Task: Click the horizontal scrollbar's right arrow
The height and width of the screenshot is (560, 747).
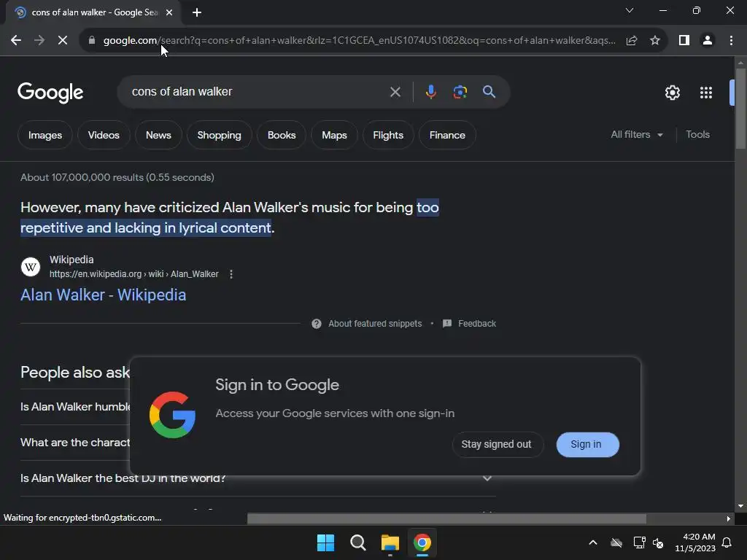Action: click(x=729, y=518)
